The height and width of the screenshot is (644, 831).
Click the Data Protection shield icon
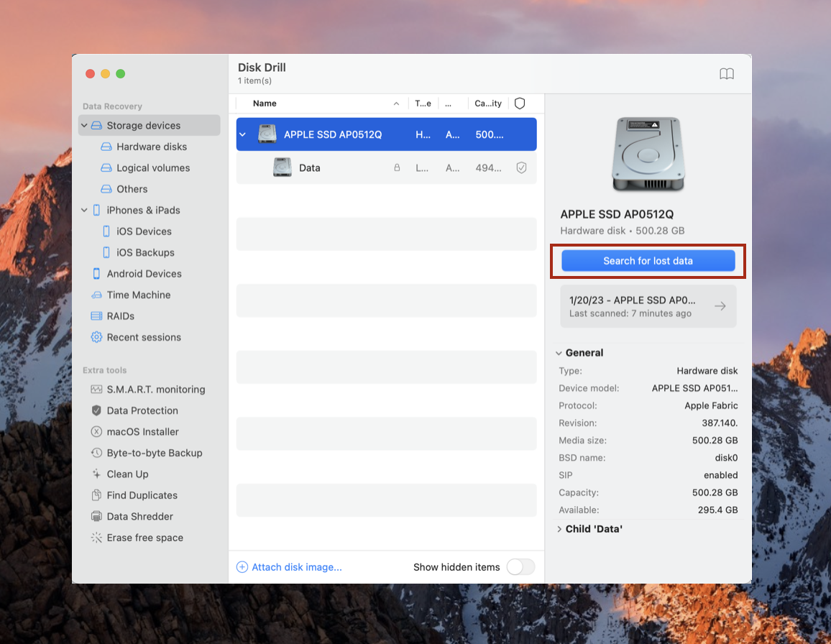96,411
